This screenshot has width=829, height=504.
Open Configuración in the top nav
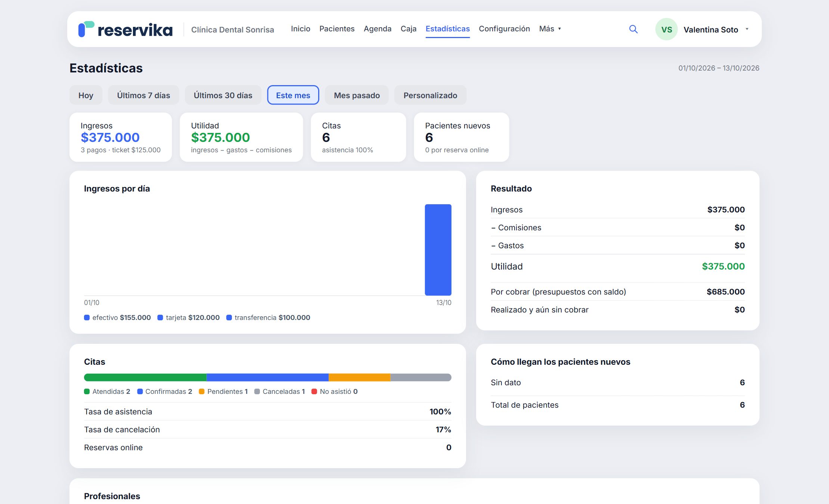tap(504, 29)
